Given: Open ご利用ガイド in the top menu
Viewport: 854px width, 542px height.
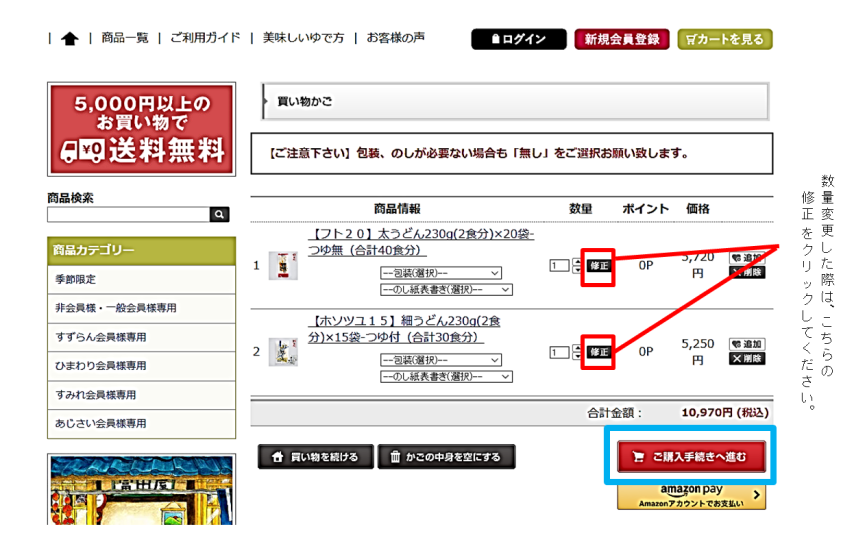Looking at the screenshot, I should [x=205, y=38].
